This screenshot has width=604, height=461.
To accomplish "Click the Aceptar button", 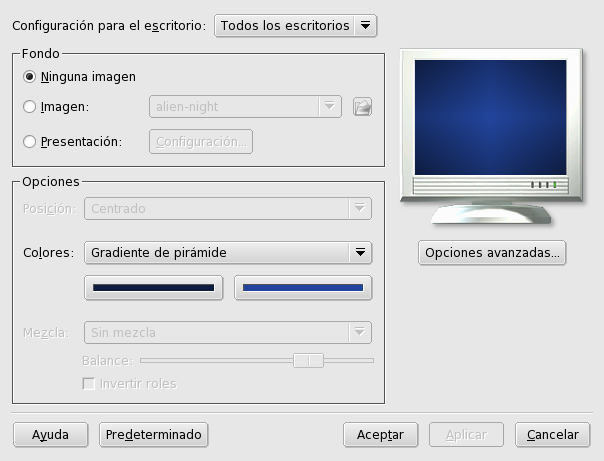I will (380, 435).
